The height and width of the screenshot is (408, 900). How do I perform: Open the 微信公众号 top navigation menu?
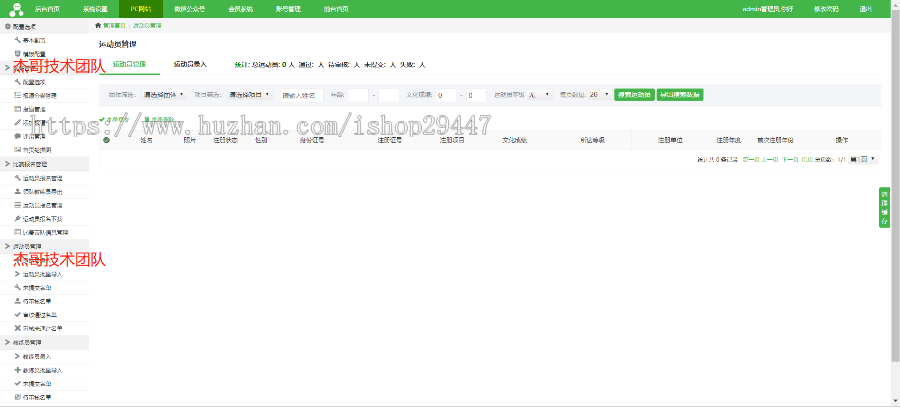[x=189, y=8]
